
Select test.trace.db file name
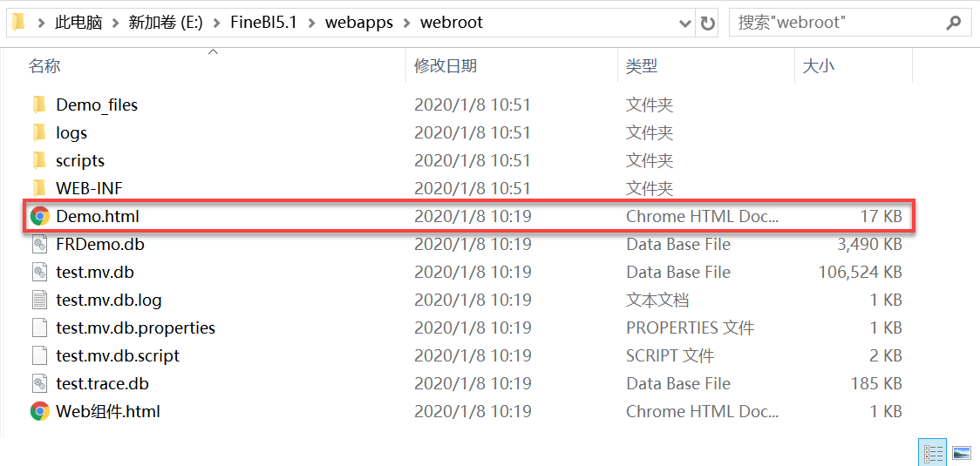103,383
